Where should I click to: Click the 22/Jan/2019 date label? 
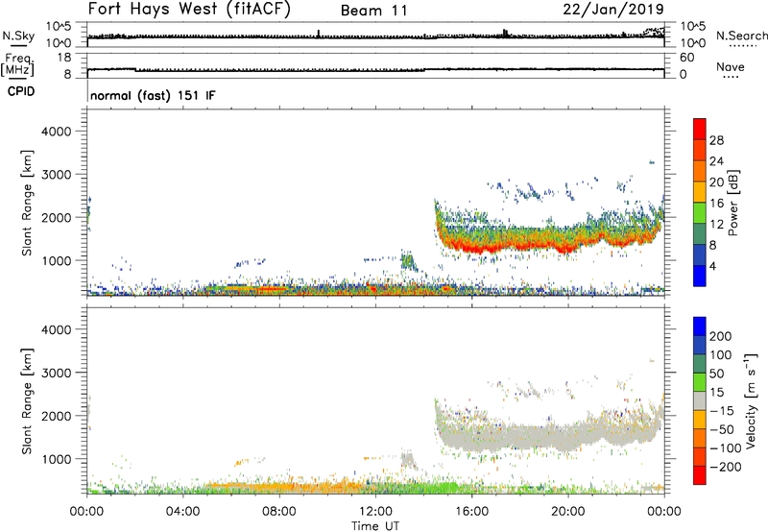tap(613, 10)
